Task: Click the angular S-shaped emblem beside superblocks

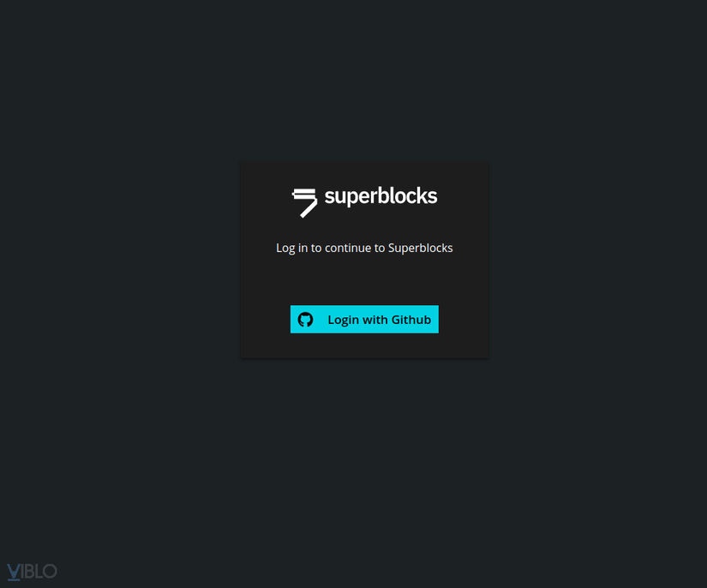Action: tap(305, 203)
